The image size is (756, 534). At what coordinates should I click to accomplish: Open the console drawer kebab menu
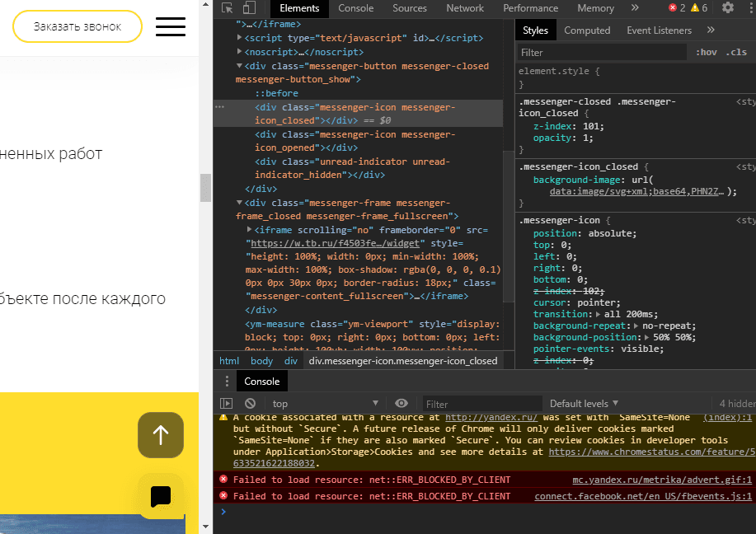227,382
